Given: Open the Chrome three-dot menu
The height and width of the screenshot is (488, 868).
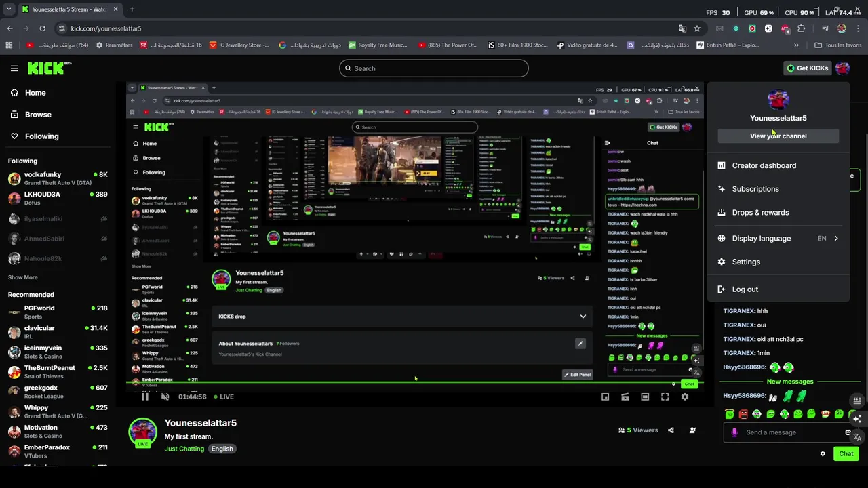Looking at the screenshot, I should 858,28.
